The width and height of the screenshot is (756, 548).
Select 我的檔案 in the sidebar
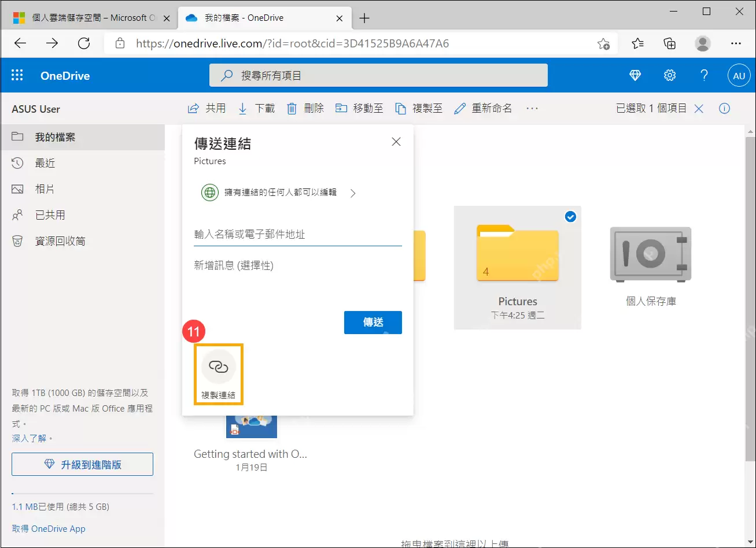pyautogui.click(x=82, y=137)
